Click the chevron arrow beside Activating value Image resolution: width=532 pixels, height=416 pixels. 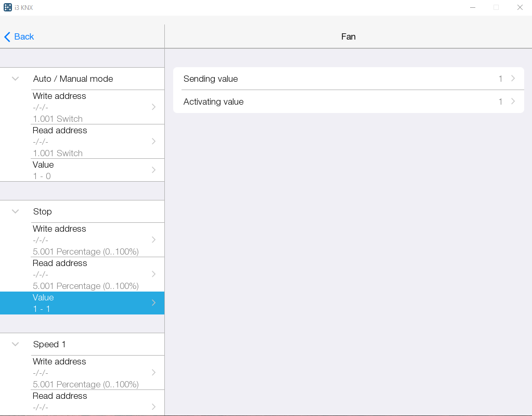[513, 102]
